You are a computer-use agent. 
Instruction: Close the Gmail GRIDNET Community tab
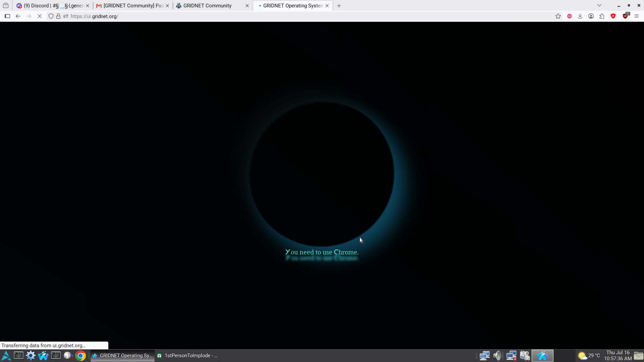pyautogui.click(x=167, y=6)
